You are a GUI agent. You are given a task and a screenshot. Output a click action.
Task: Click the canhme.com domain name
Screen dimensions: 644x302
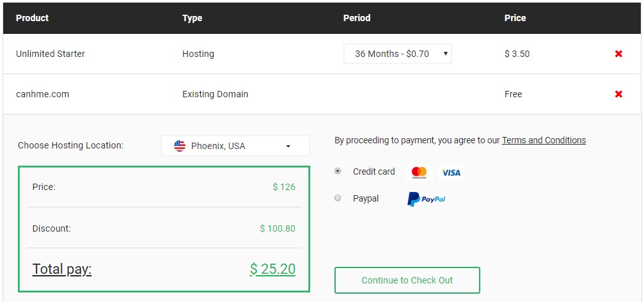click(42, 94)
